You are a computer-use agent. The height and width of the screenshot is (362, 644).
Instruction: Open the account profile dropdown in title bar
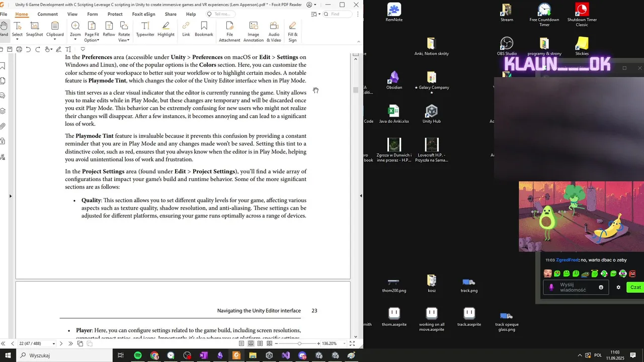point(311,5)
